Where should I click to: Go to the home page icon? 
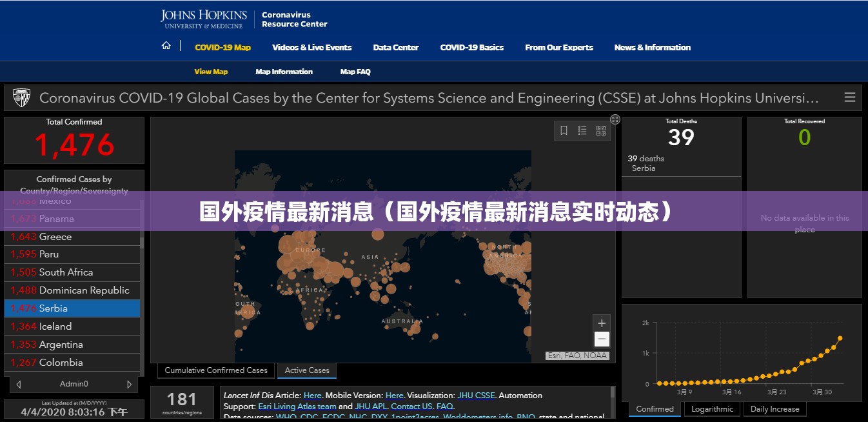click(x=166, y=46)
